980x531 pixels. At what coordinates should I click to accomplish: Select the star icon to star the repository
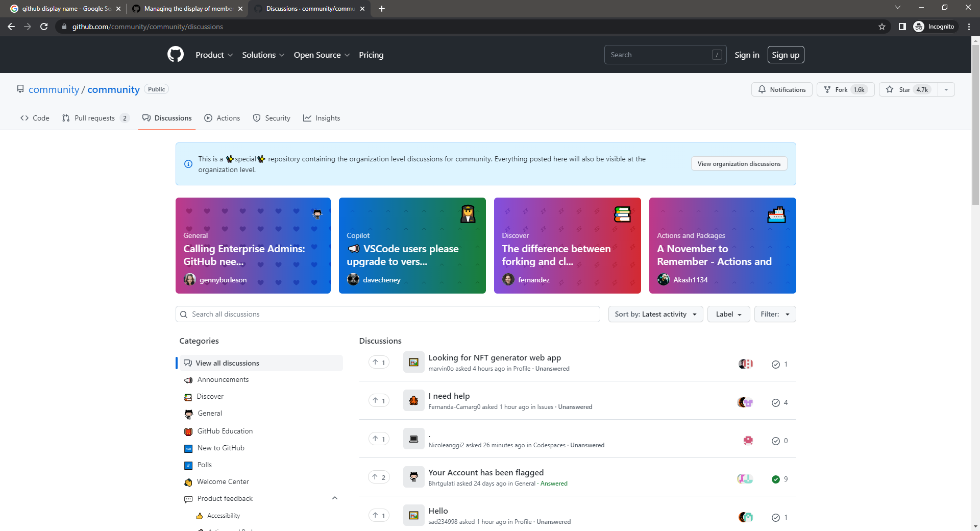(889, 89)
